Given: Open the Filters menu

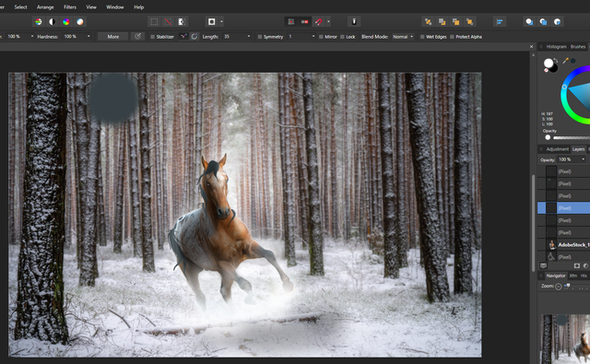Looking at the screenshot, I should (70, 7).
